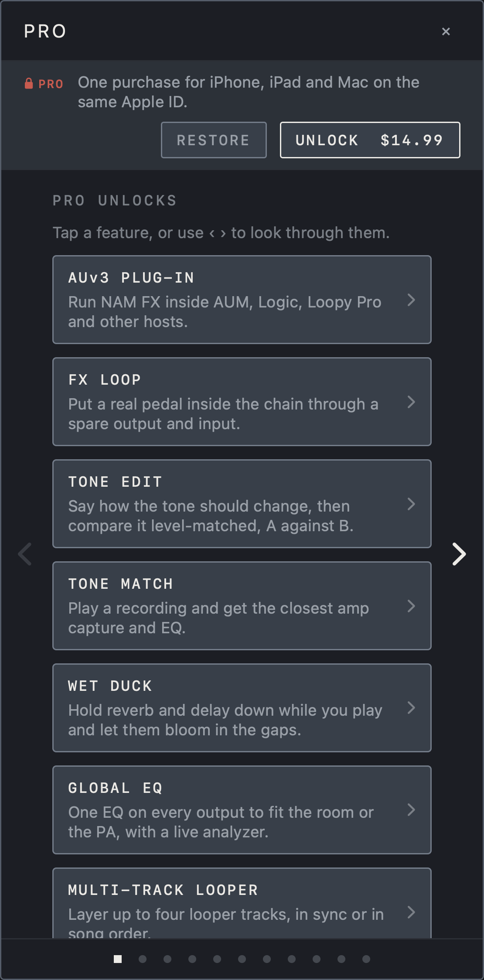The image size is (484, 980).
Task: Select the first square page indicator
Action: 118,959
